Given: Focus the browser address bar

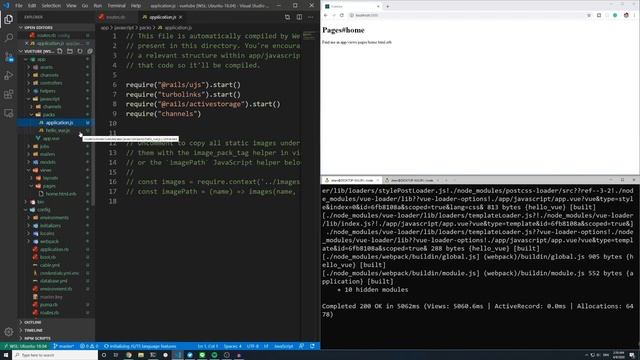Looking at the screenshot, I should coord(465,15).
